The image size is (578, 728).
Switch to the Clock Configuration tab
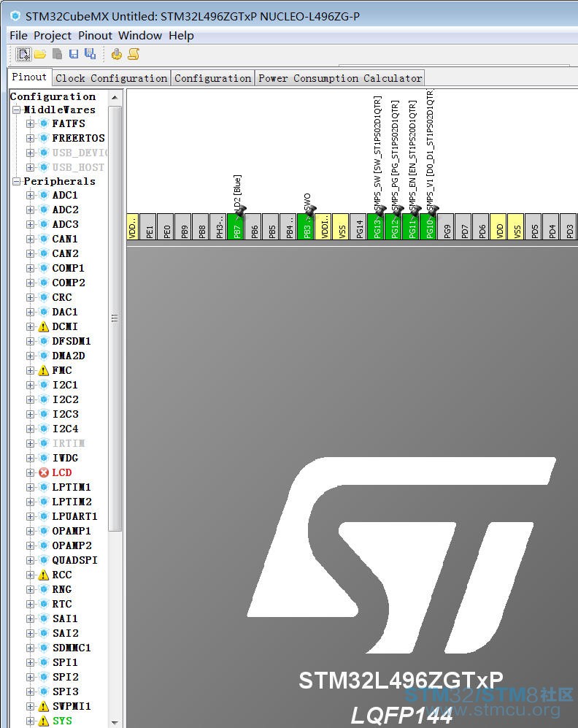(112, 78)
